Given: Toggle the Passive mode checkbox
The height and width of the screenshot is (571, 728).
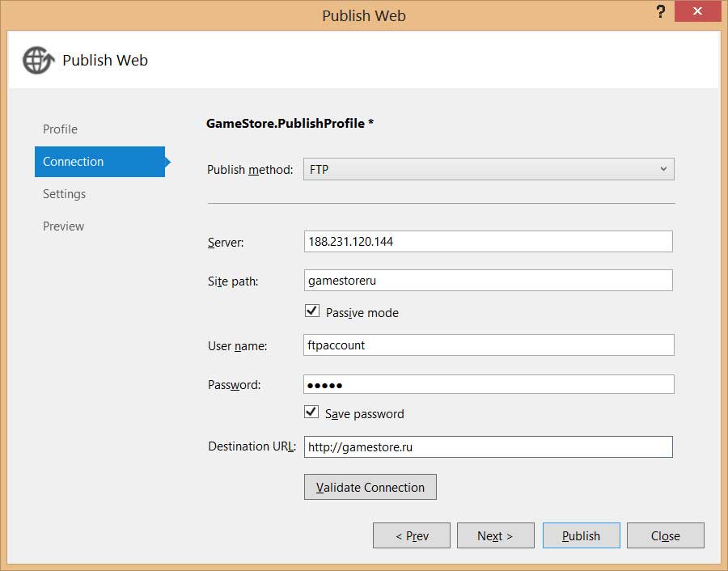Looking at the screenshot, I should pyautogui.click(x=312, y=311).
